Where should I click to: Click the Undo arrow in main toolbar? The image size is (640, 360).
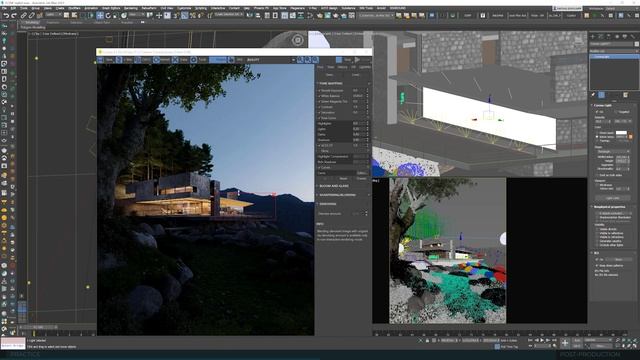6,16
